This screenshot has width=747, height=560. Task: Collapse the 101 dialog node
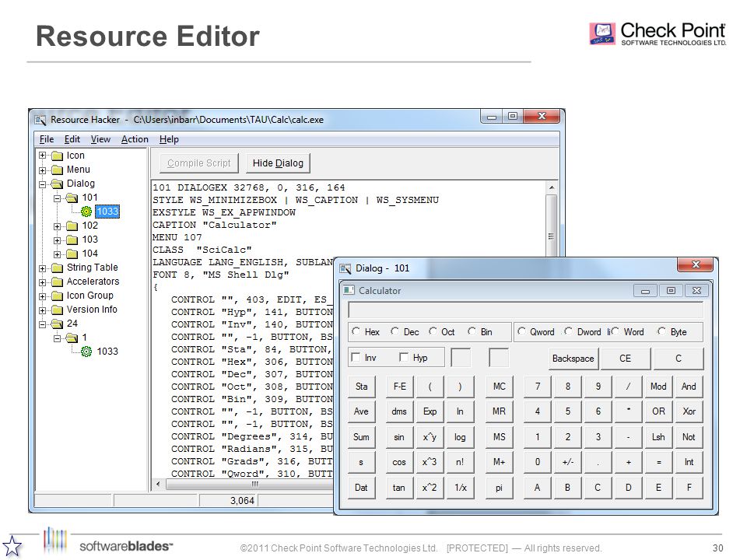(57, 198)
